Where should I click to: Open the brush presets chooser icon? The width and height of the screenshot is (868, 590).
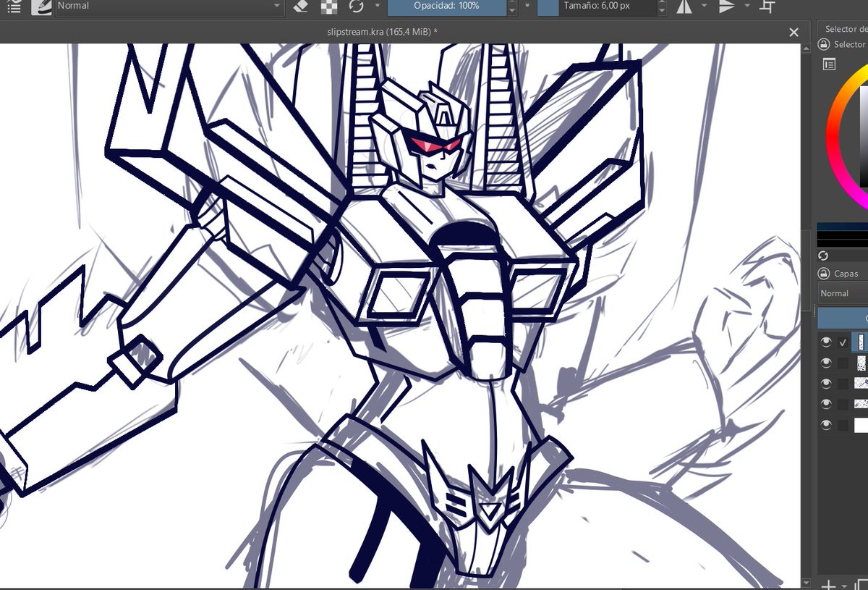point(41,7)
